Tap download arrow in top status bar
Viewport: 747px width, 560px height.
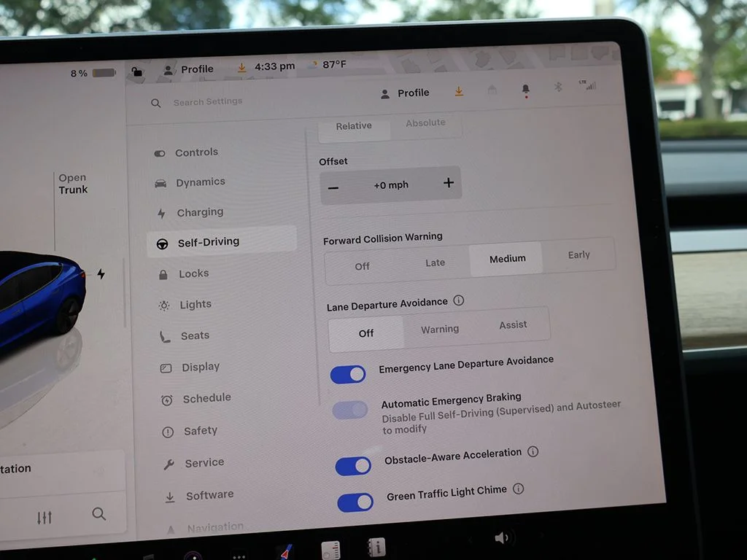tap(242, 68)
